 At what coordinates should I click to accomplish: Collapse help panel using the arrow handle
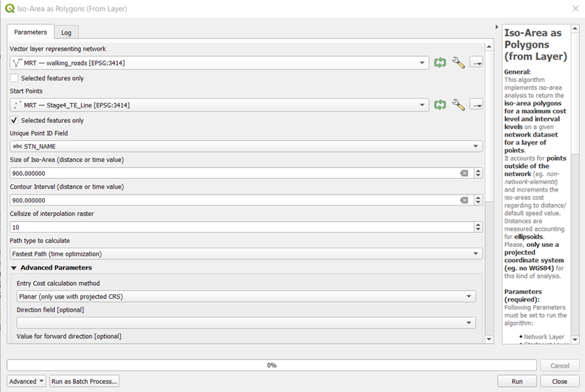coord(495,29)
